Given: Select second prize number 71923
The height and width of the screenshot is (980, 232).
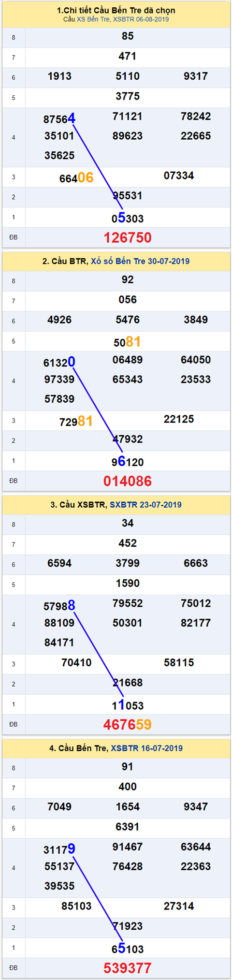Looking at the screenshot, I should 128,926.
